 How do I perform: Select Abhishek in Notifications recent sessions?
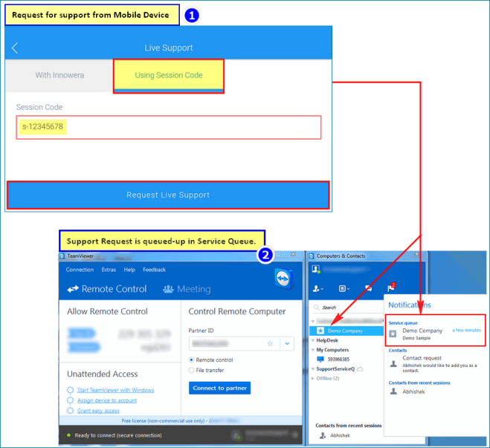tap(413, 392)
